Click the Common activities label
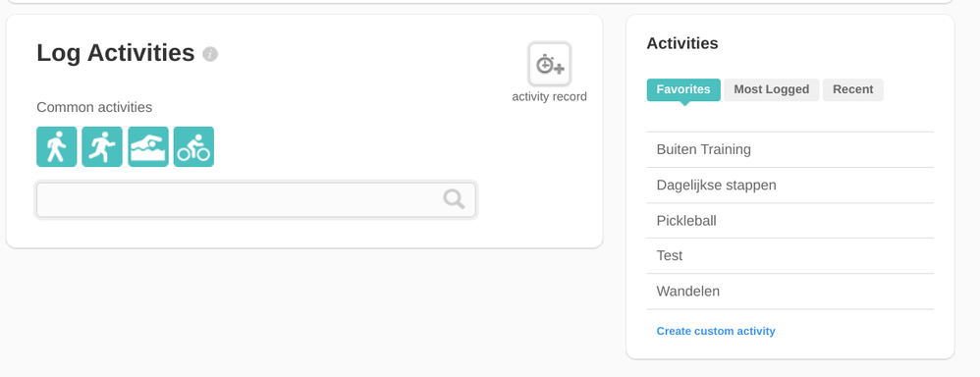This screenshot has height=377, width=980. 94,108
